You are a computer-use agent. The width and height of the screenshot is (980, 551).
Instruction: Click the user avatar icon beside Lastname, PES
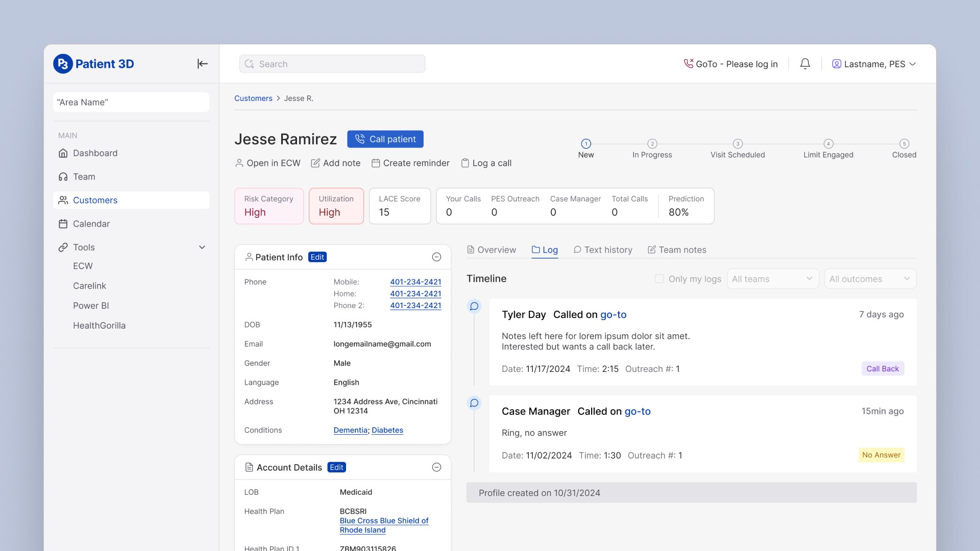click(837, 64)
